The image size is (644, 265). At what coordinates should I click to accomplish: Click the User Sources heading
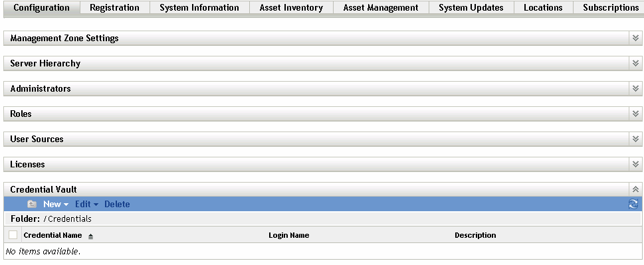pyautogui.click(x=37, y=139)
